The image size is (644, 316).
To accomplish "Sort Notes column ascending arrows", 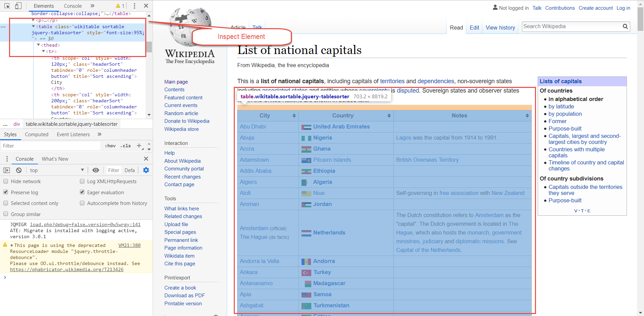I will coord(527,115).
